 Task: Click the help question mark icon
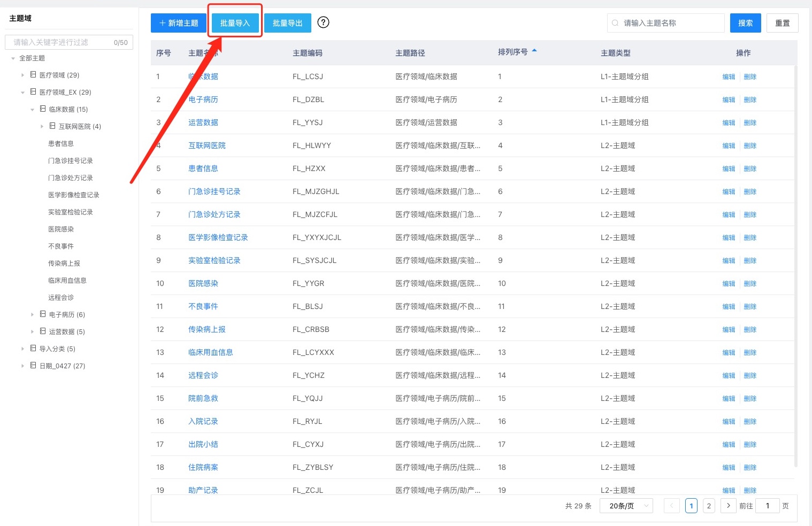point(323,22)
